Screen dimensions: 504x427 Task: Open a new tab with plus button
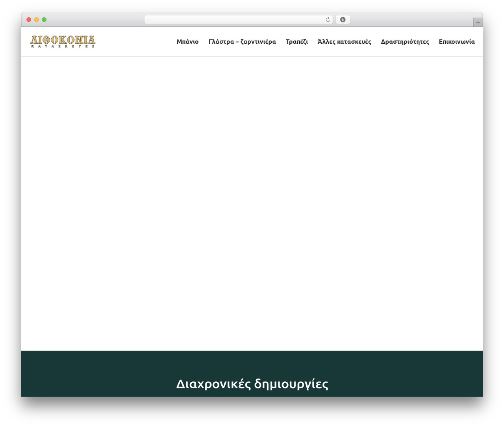point(478,22)
